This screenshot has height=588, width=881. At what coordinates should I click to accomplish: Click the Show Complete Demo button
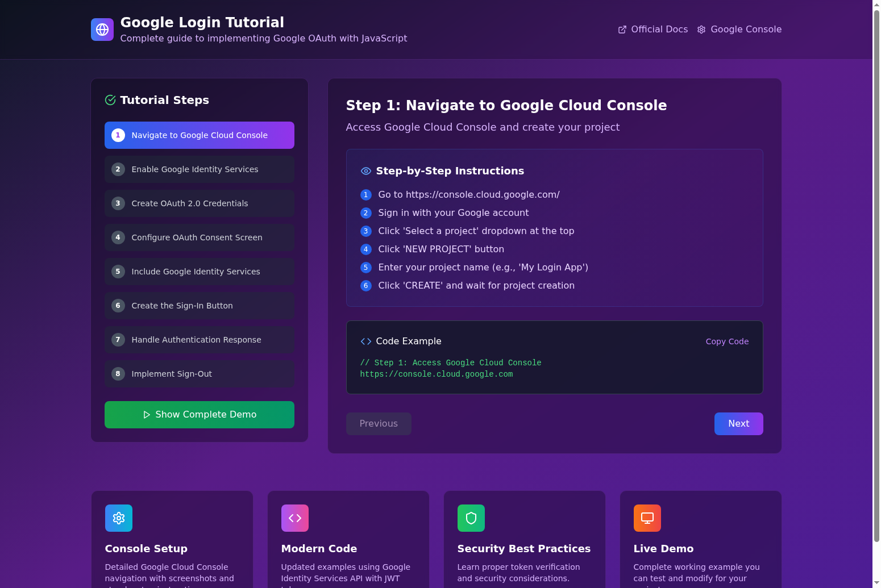199,414
